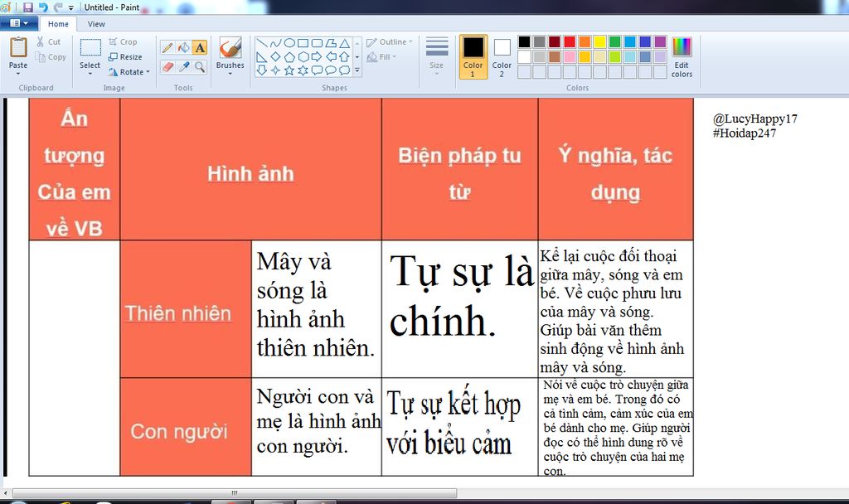Viewport: 849px width, 504px height.
Task: Click the horizontal scrollbar thumb
Action: click(235, 493)
